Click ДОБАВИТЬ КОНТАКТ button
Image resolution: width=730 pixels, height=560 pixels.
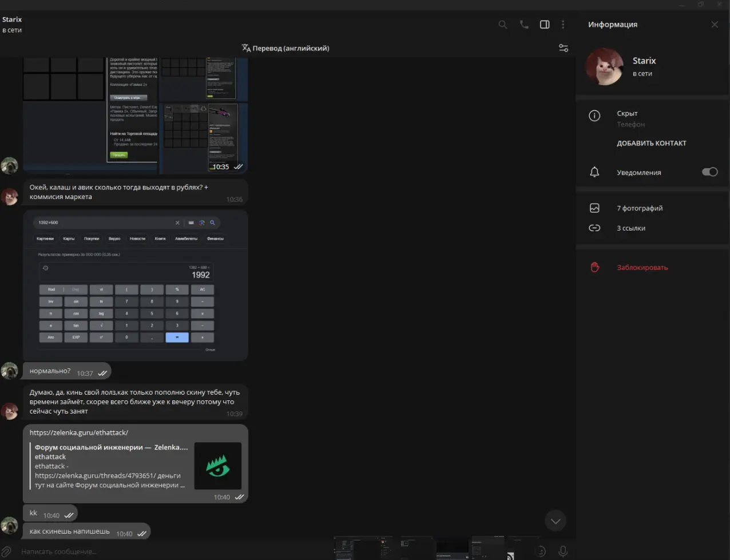click(651, 144)
